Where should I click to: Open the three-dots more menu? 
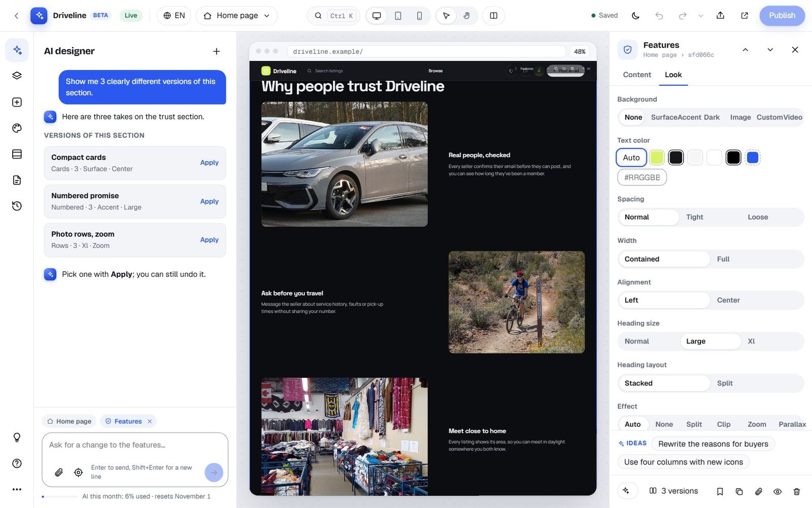(17, 489)
